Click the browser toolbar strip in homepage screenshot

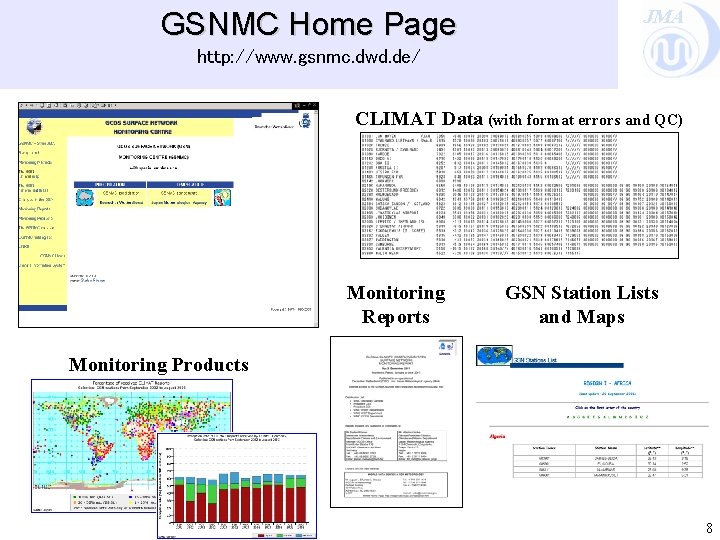click(156, 106)
